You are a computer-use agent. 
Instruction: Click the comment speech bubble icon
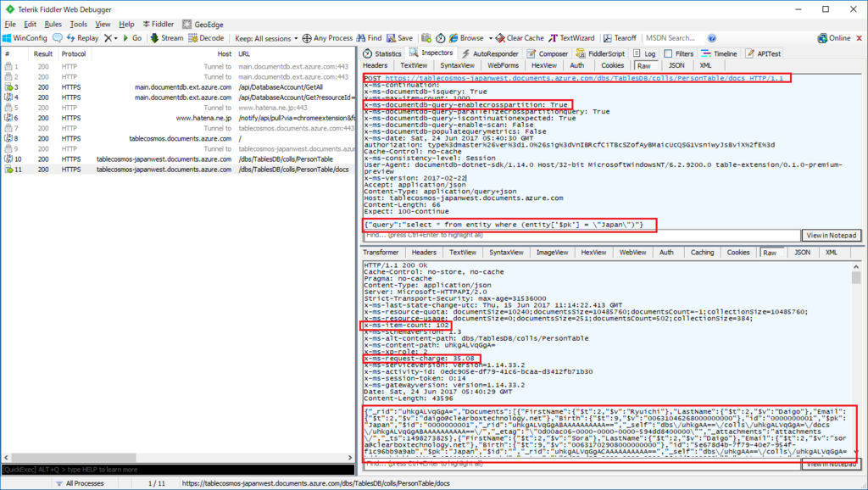click(58, 38)
